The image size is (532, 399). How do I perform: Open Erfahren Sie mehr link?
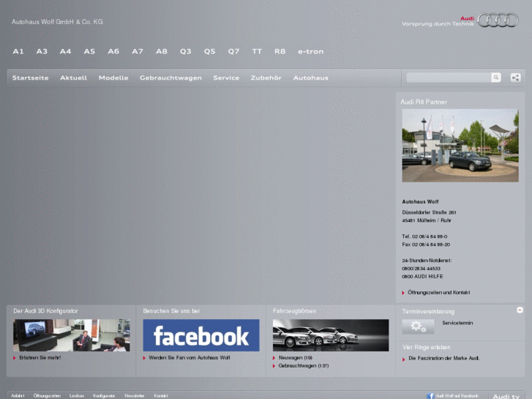click(x=40, y=357)
